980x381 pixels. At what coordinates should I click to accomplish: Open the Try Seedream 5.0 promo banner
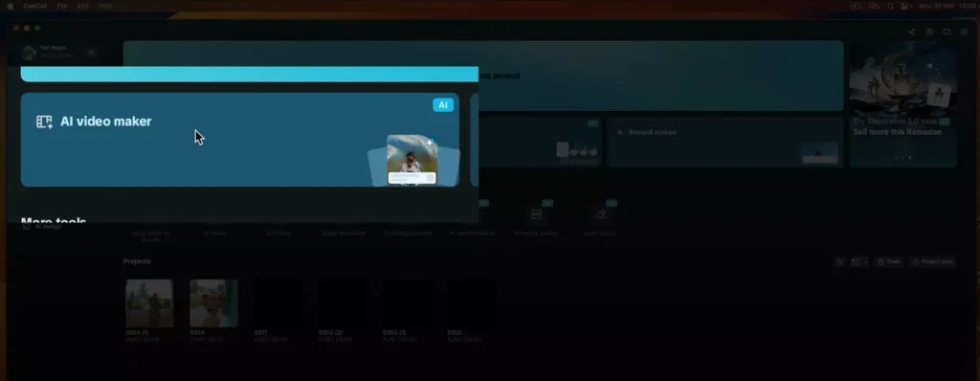pyautogui.click(x=902, y=103)
